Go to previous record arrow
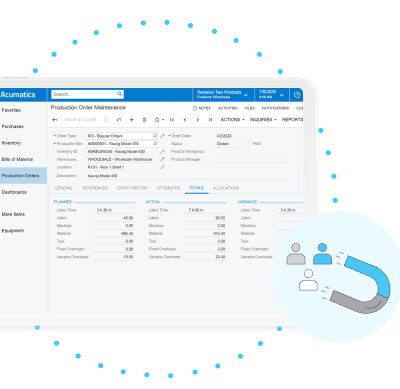This screenshot has height=389, width=400. pos(185,120)
